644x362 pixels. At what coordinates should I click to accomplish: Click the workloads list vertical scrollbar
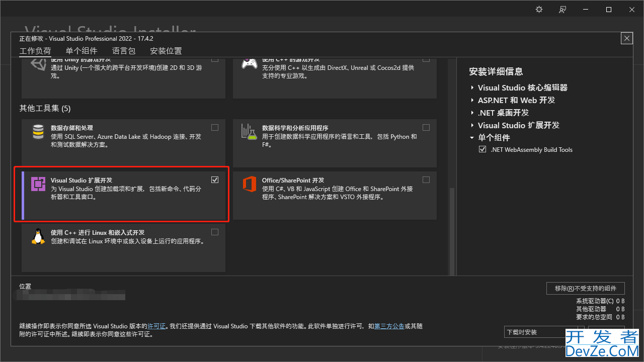tap(452, 231)
